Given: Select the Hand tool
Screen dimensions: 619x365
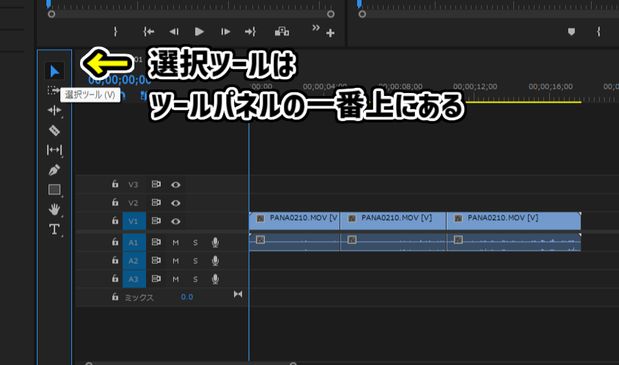Looking at the screenshot, I should (x=54, y=209).
